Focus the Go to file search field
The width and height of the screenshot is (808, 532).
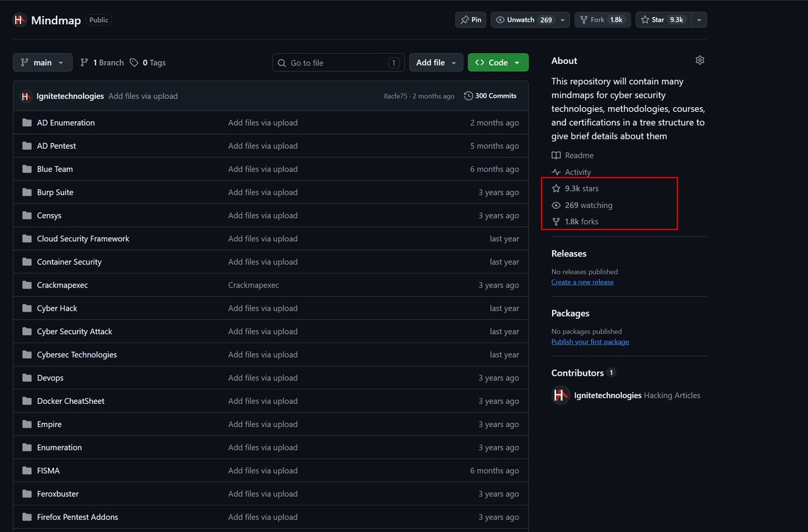[x=338, y=63]
